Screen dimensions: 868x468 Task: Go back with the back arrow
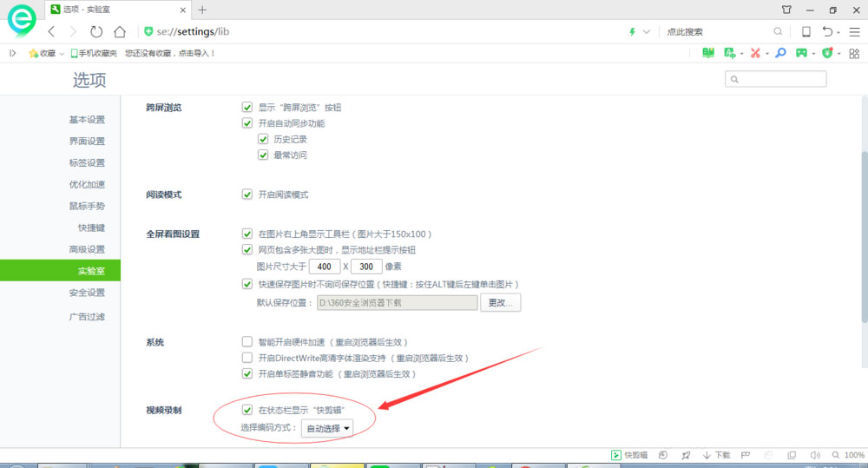pos(51,31)
